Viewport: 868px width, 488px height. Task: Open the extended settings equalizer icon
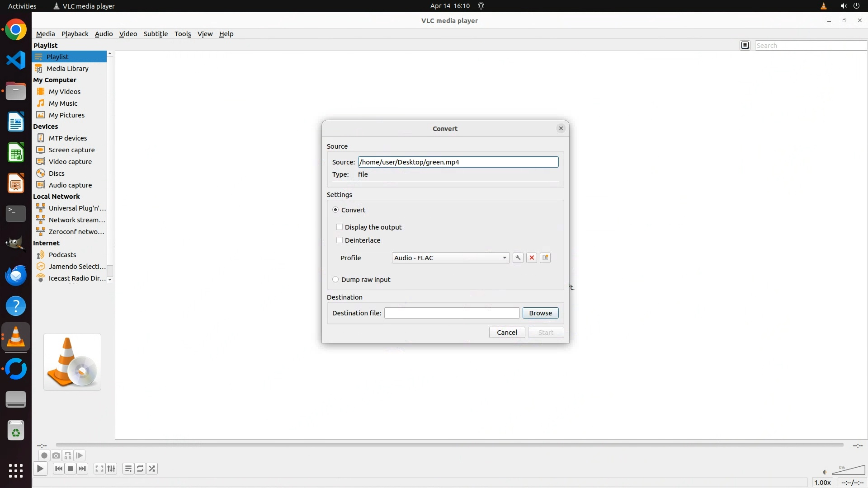(x=111, y=469)
